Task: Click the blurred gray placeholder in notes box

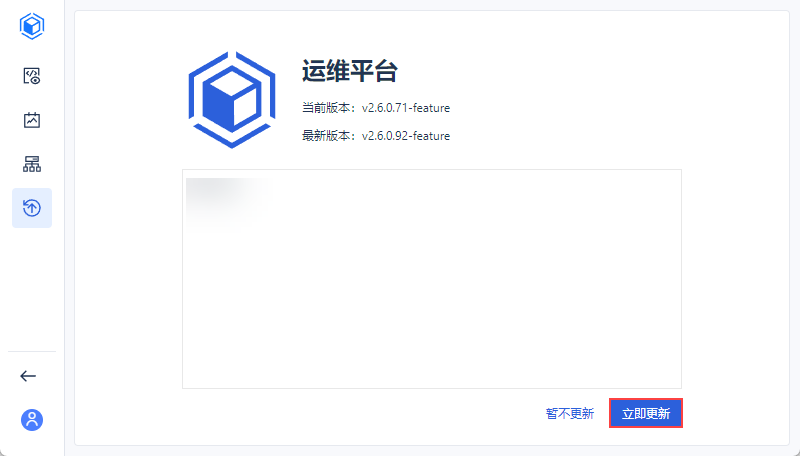Action: click(227, 201)
